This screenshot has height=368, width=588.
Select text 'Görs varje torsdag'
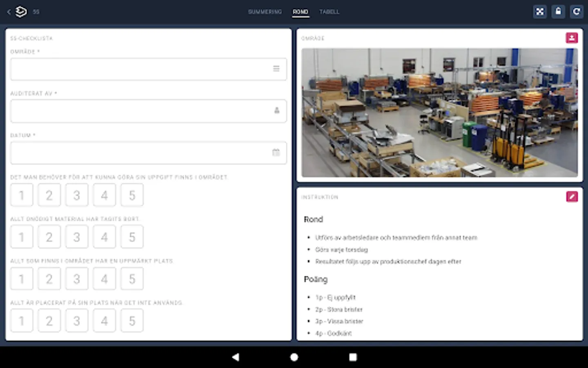tap(341, 249)
